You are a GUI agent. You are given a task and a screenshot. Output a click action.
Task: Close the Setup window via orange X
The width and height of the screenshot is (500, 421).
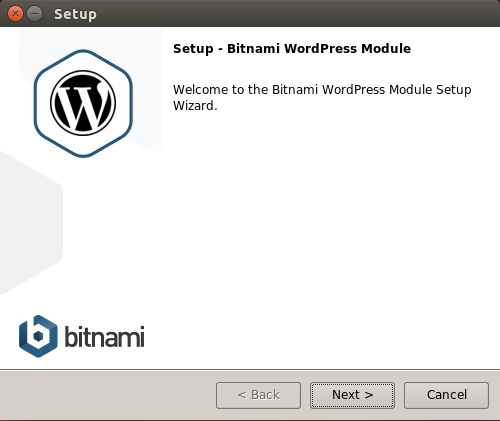coord(15,14)
